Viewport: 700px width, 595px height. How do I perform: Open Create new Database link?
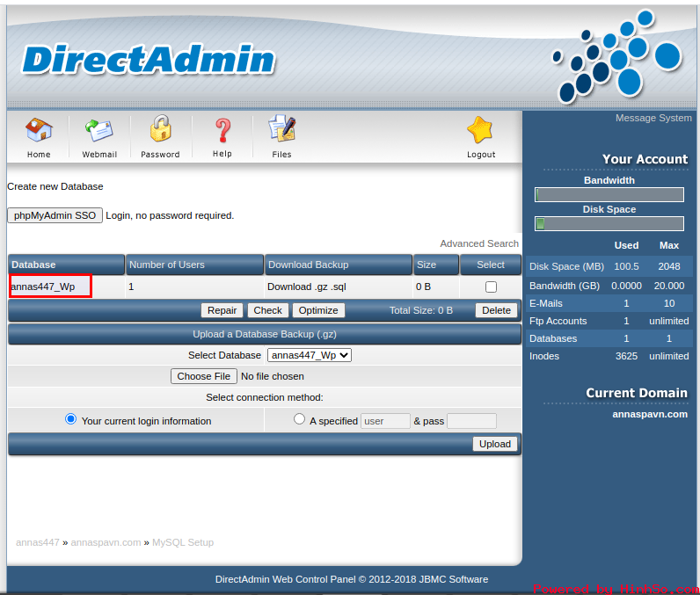point(55,186)
